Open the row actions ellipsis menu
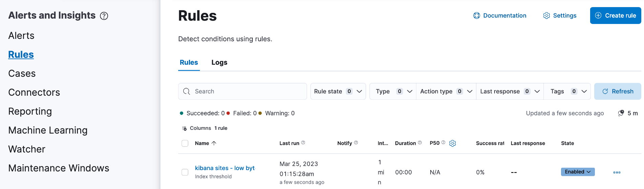The image size is (644, 189). [x=617, y=172]
